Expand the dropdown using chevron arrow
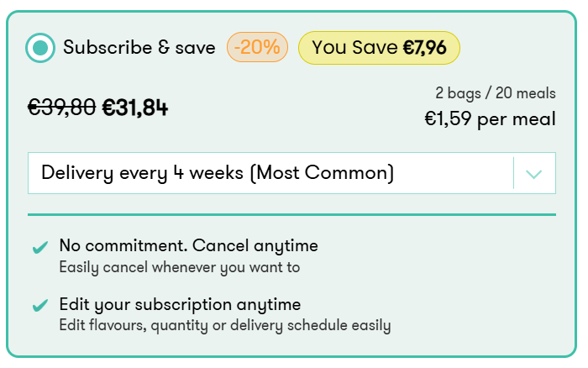This screenshot has height=368, width=588. (534, 174)
